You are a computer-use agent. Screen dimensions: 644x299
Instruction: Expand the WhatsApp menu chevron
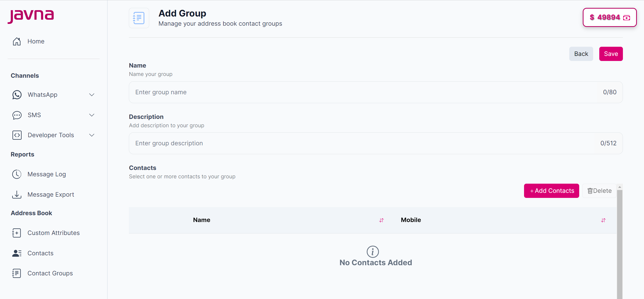92,95
